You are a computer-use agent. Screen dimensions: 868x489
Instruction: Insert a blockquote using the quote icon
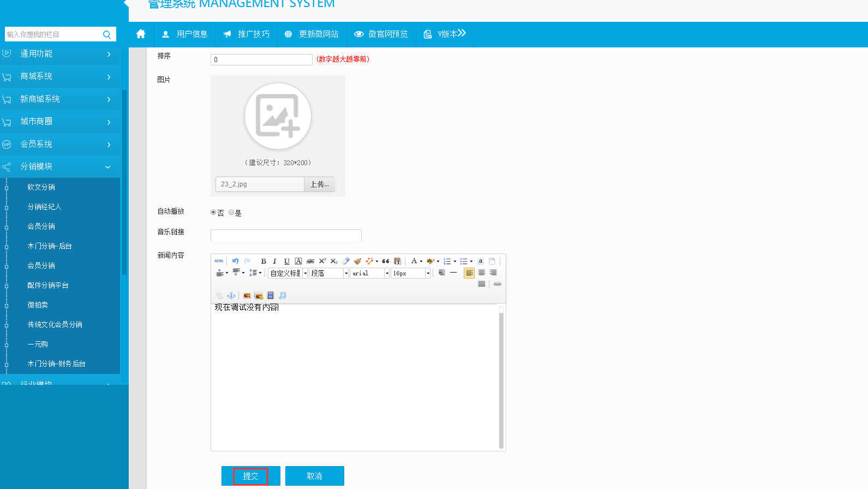click(x=386, y=261)
